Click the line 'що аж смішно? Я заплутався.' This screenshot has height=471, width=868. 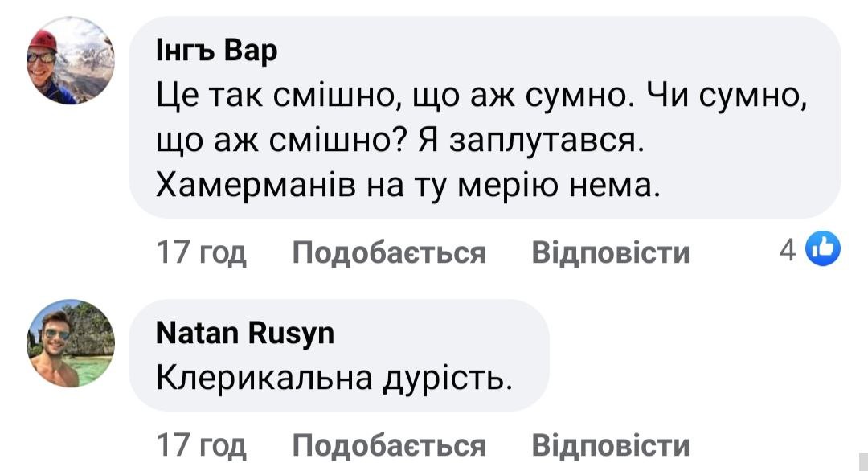[x=399, y=143]
